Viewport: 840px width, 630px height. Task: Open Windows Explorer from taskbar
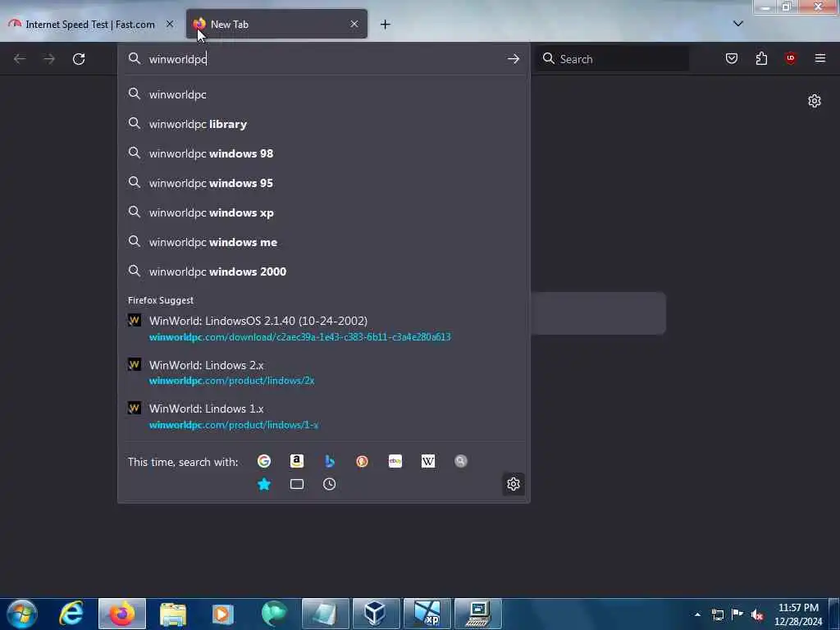tap(172, 614)
